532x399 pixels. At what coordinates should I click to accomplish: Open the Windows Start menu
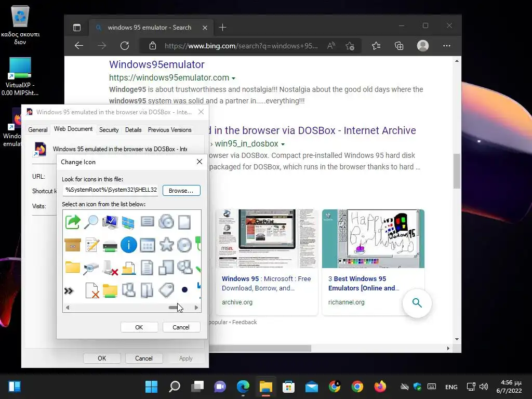pyautogui.click(x=151, y=387)
